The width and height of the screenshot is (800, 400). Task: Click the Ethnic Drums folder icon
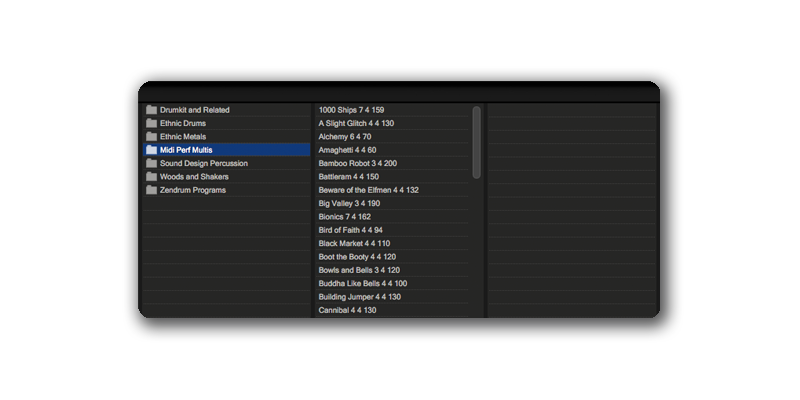tap(152, 123)
